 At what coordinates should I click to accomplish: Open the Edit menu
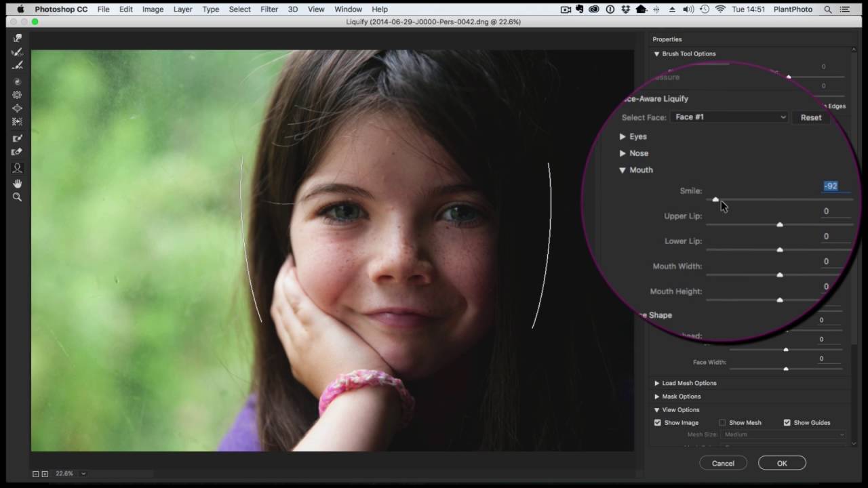126,9
